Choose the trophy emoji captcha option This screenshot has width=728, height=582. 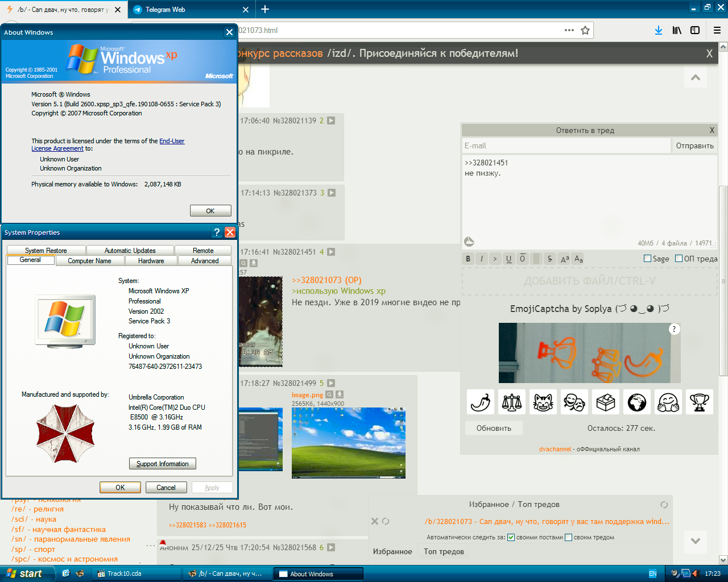700,402
